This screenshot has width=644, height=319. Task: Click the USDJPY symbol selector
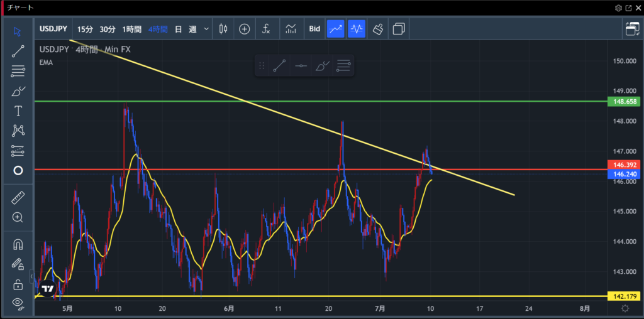pyautogui.click(x=53, y=29)
